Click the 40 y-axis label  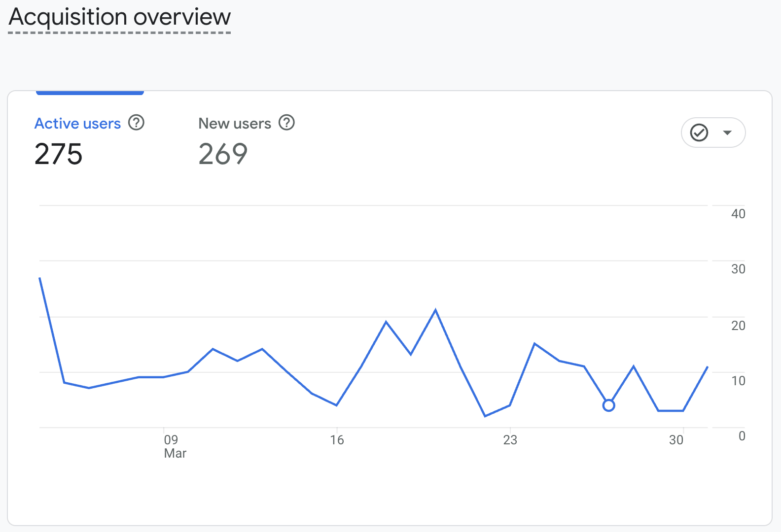click(738, 214)
